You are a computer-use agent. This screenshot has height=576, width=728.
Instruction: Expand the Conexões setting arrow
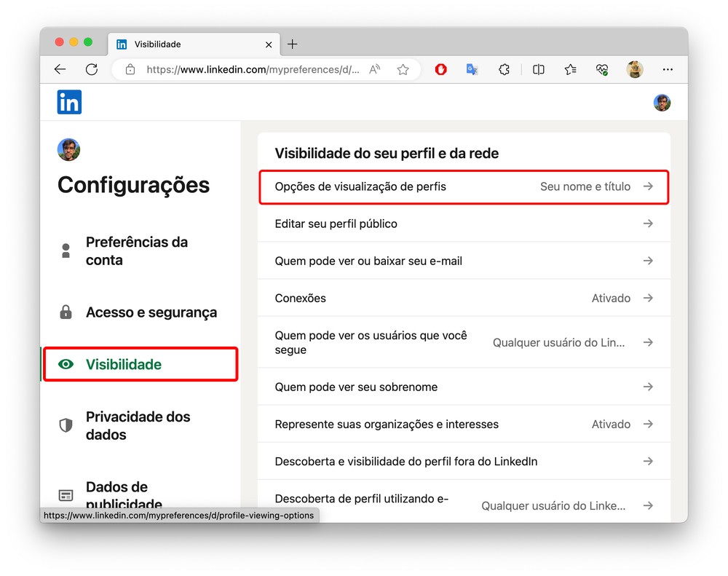pyautogui.click(x=648, y=298)
